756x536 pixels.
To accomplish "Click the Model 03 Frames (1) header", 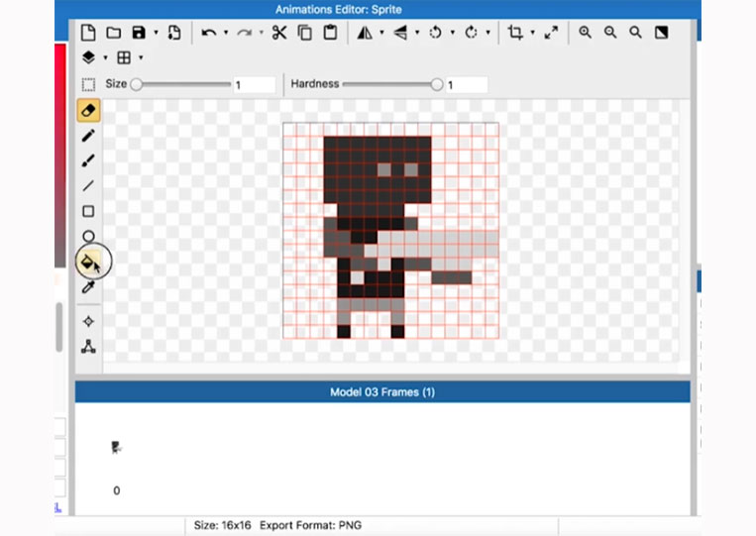I will 382,392.
